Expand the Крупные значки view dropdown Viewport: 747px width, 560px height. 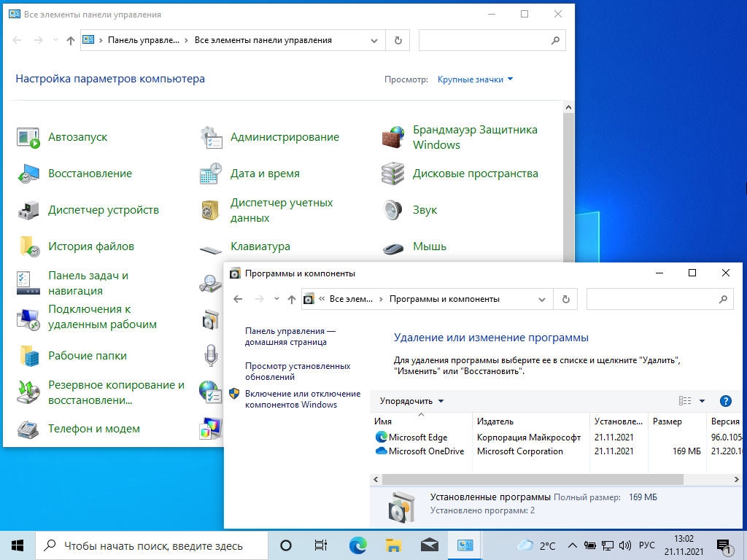(x=475, y=79)
